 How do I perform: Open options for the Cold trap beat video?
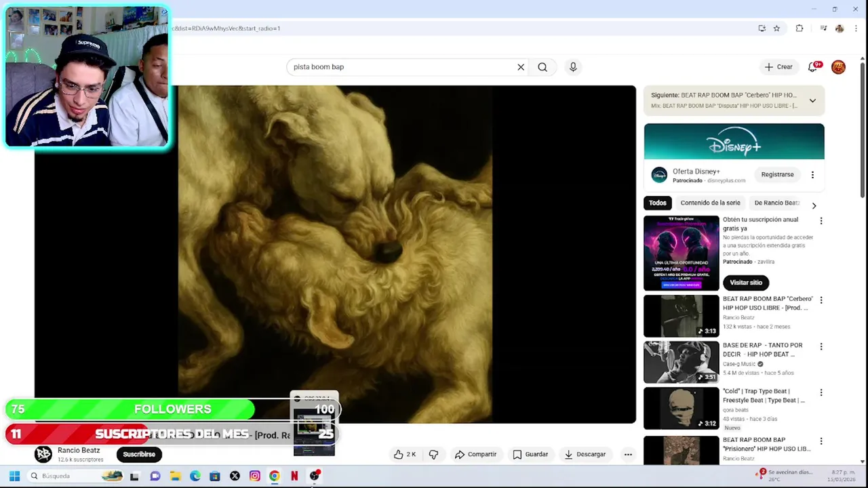pos(821,392)
